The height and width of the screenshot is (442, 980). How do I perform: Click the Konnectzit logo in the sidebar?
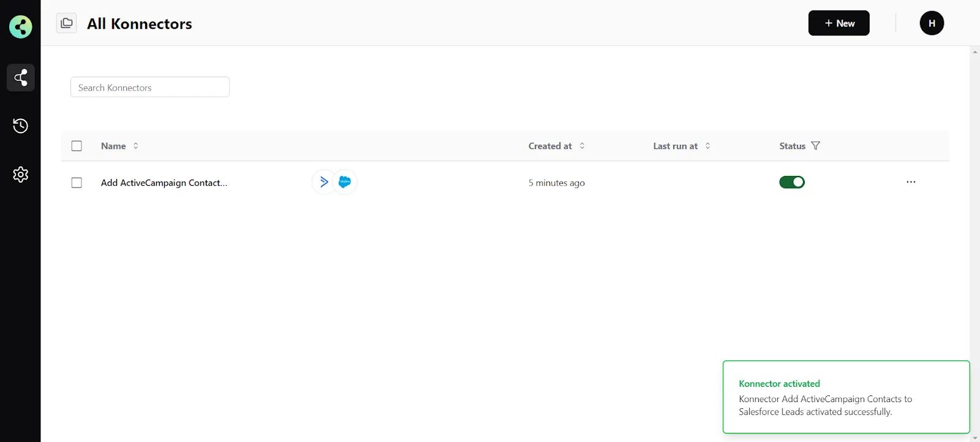click(20, 26)
